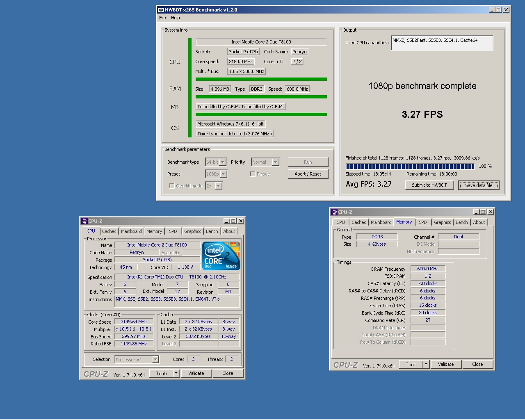Click the Intel Core 2 Duo logo
Image resolution: width=525 pixels, height=420 pixels.
[221, 256]
